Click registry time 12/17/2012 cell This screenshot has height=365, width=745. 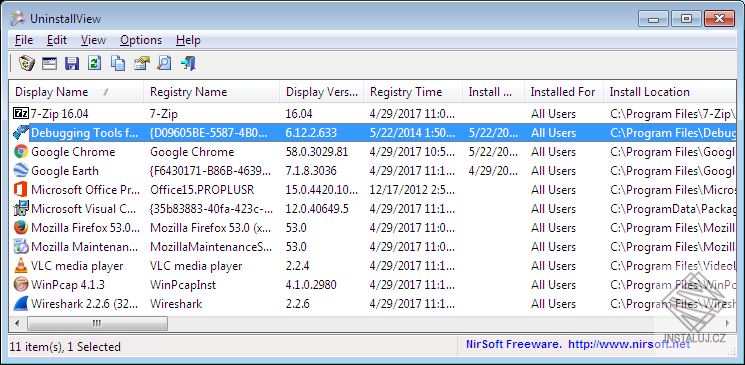tap(412, 190)
